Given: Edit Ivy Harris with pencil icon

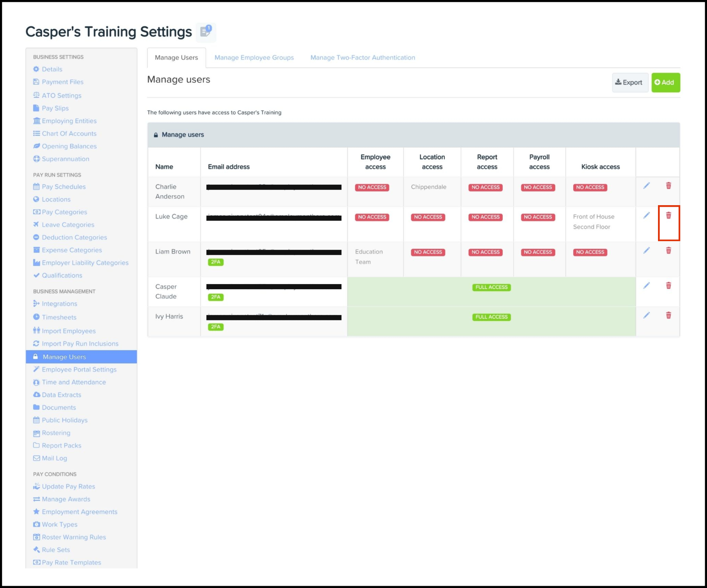Looking at the screenshot, I should (x=646, y=315).
